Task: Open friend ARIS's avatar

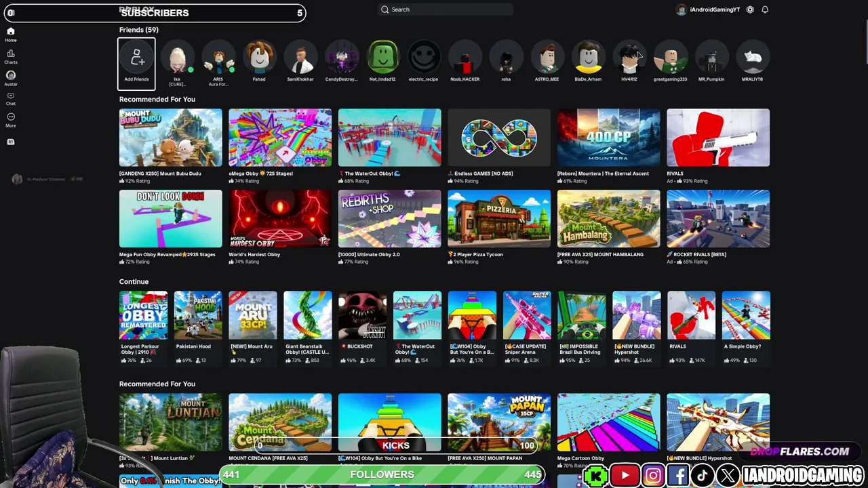Action: pyautogui.click(x=218, y=58)
